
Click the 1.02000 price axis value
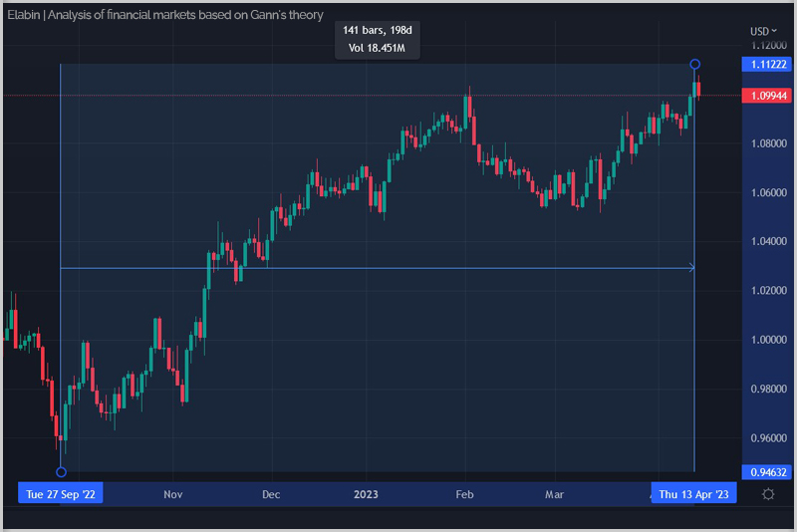tap(768, 291)
